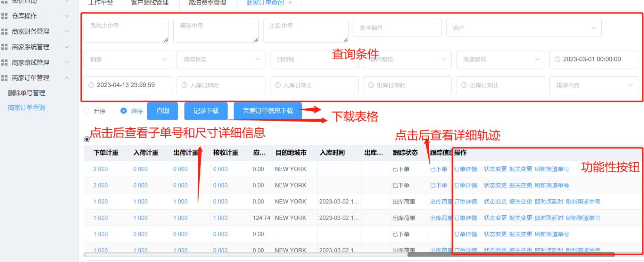Open the 物流状态 dropdown
Image resolution: width=644 pixels, height=262 pixels.
[x=221, y=59]
